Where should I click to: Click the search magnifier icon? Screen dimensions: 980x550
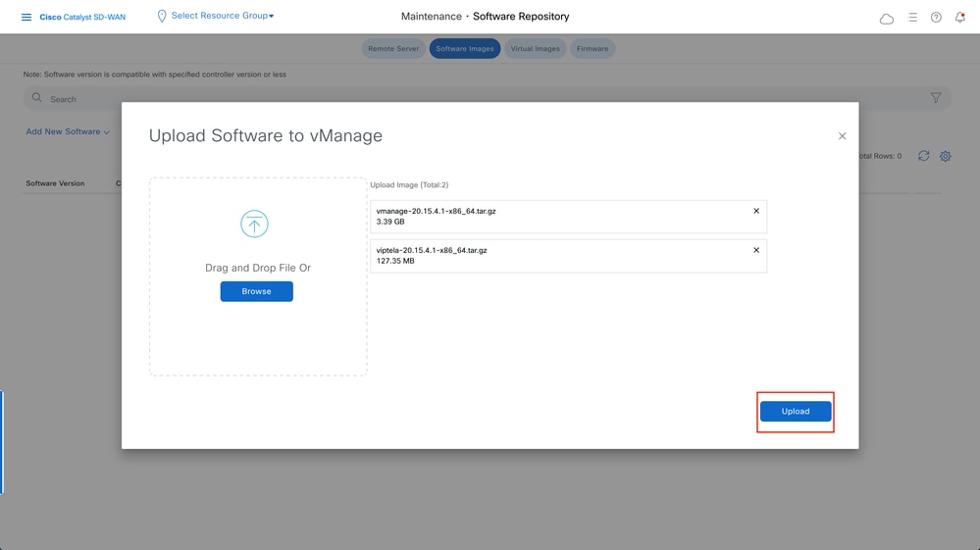(x=37, y=98)
